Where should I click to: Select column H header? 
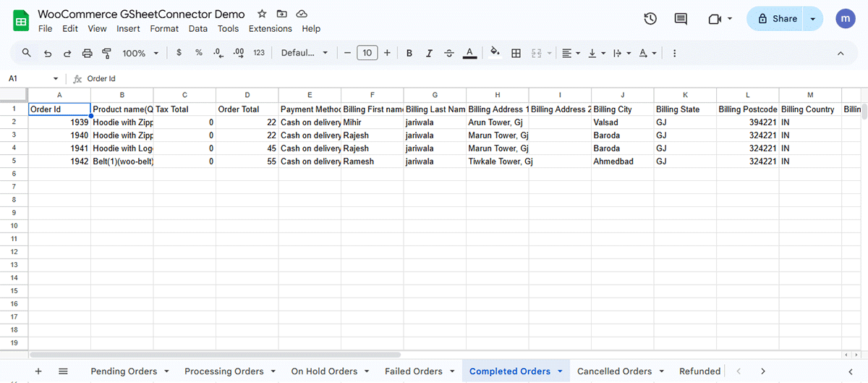click(498, 95)
